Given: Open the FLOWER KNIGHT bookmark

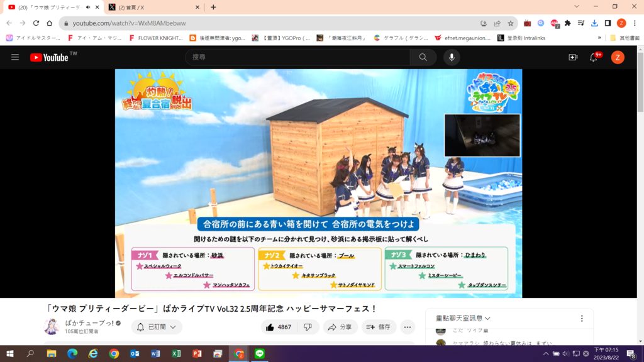Looking at the screenshot, I should click(156, 38).
